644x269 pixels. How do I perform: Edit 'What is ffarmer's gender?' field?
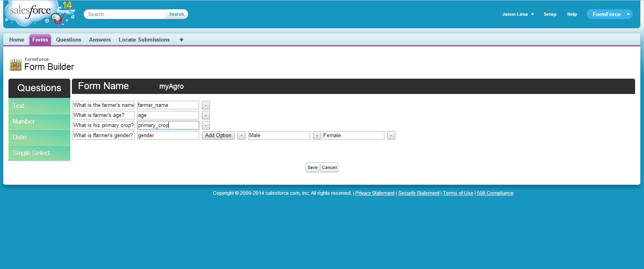103,136
